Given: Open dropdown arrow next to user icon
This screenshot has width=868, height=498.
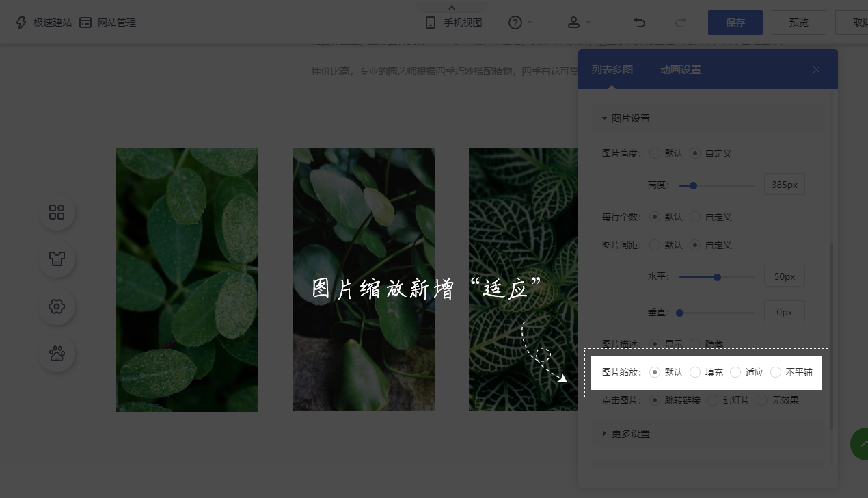Looking at the screenshot, I should pos(588,23).
